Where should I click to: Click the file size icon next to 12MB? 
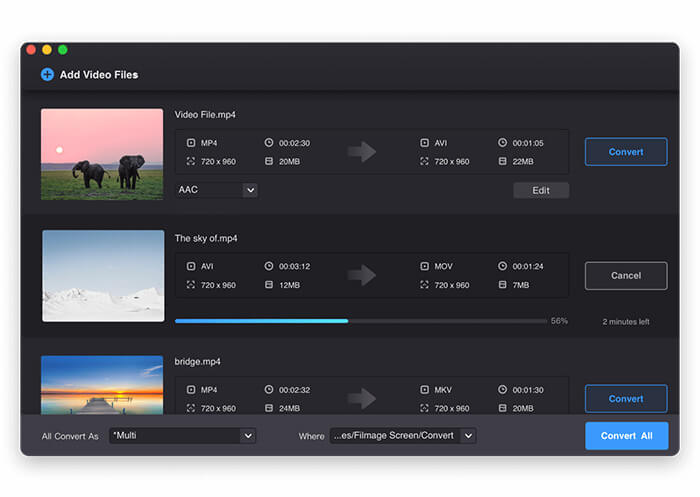[269, 285]
